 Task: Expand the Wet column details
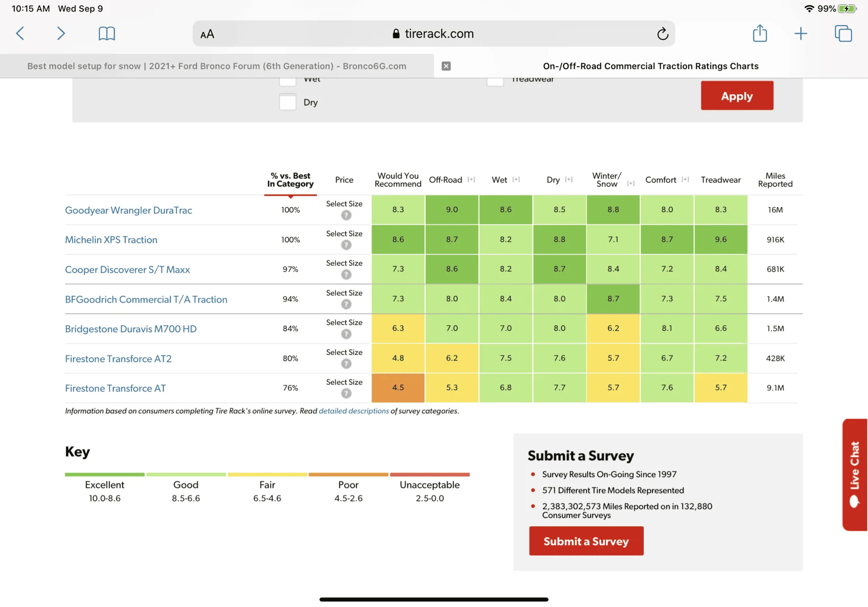[x=516, y=180]
